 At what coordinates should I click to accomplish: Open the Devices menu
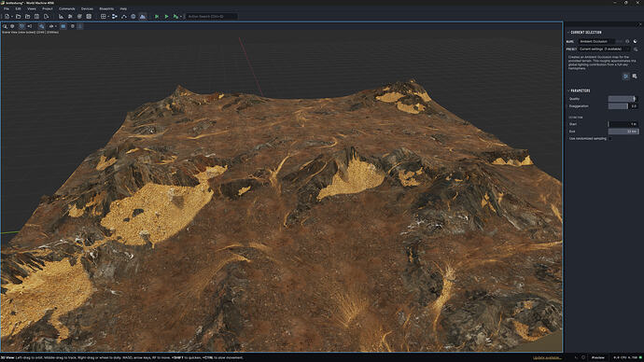[x=87, y=8]
